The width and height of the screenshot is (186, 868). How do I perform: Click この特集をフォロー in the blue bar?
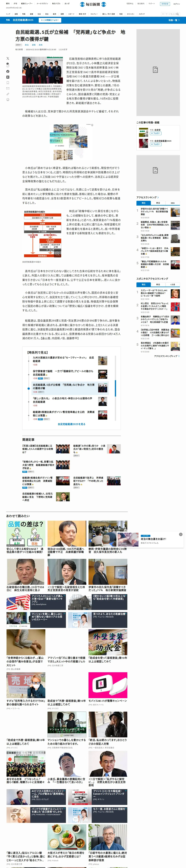pyautogui.click(x=50, y=20)
